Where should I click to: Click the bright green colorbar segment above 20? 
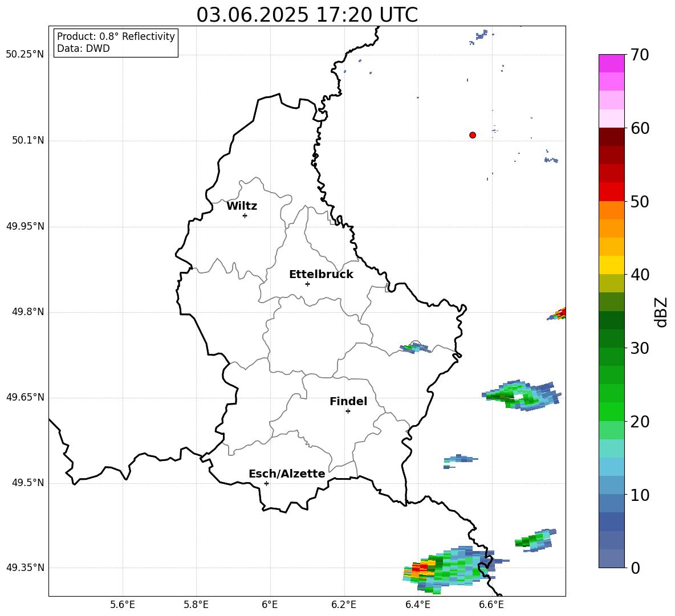(x=611, y=411)
